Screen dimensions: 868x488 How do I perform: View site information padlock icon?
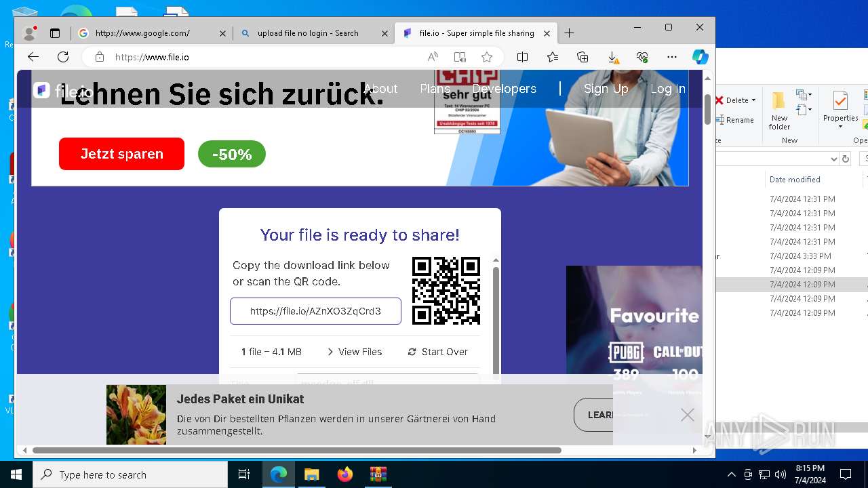[100, 57]
